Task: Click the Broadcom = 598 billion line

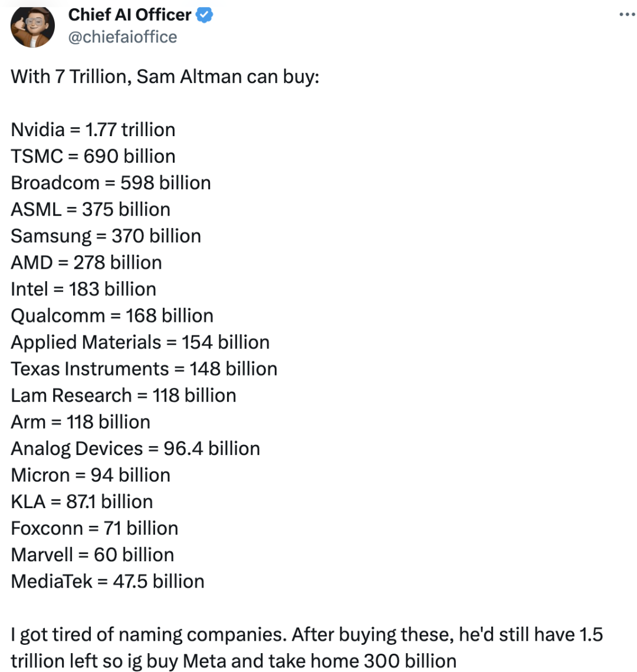Action: [111, 183]
